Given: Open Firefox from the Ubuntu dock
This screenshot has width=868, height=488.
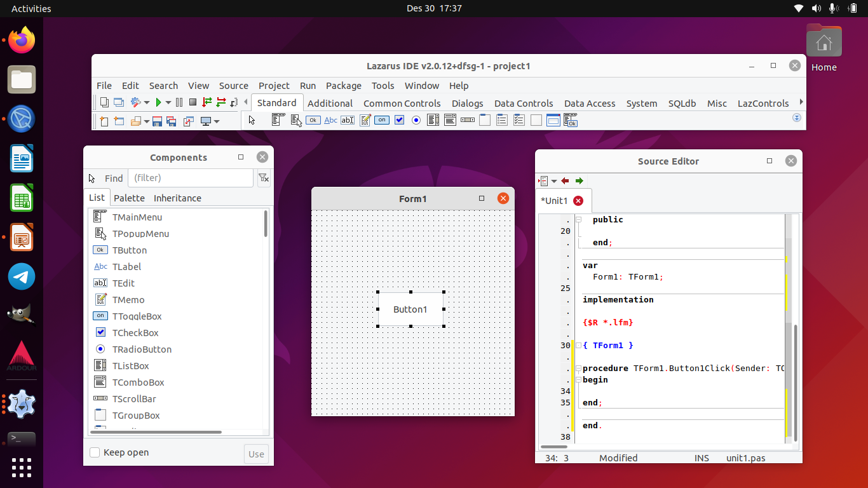Looking at the screenshot, I should (x=22, y=40).
